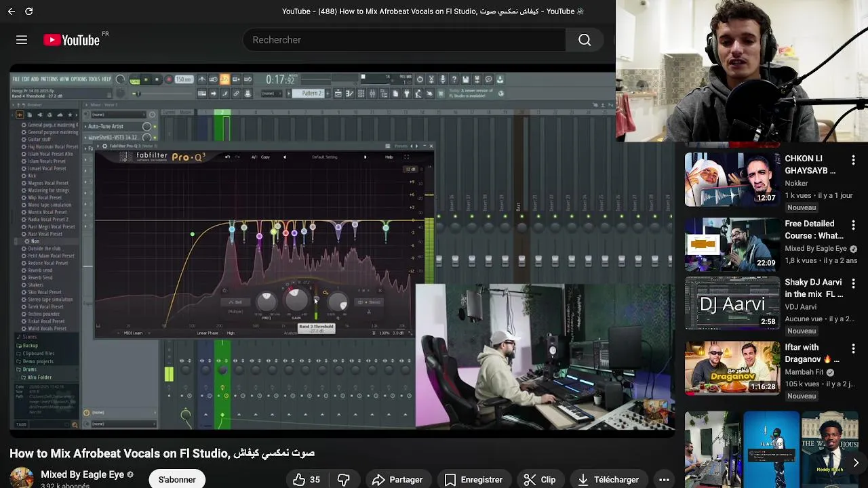This screenshot has width=868, height=488.
Task: Open the Iftar with Draganov title
Action: pyautogui.click(x=812, y=353)
